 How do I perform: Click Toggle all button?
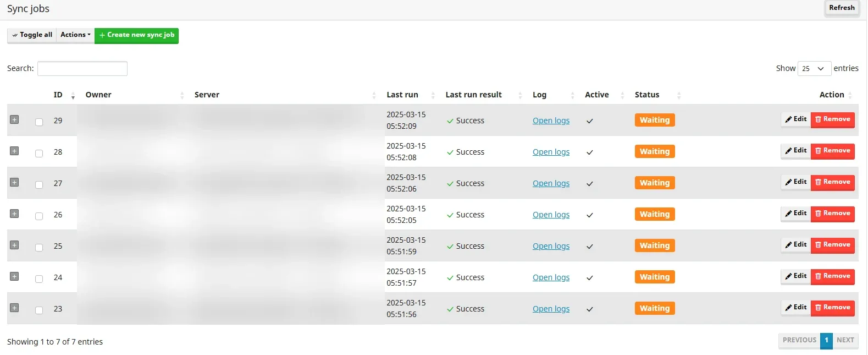tap(32, 35)
